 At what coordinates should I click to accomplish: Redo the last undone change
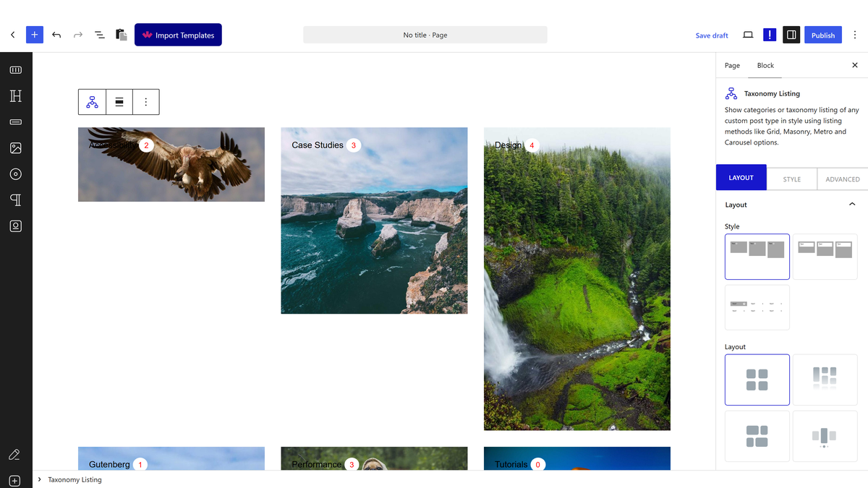(x=78, y=35)
